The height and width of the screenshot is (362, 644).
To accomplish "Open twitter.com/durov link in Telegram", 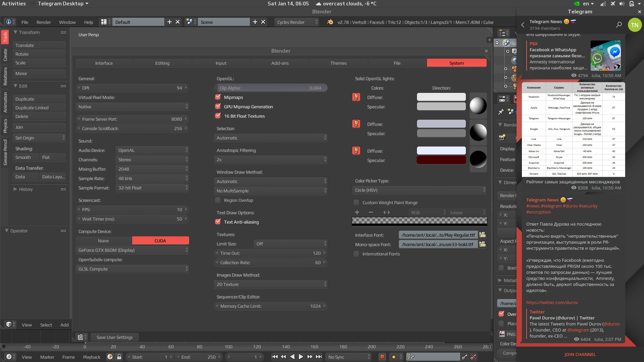I will tap(552, 302).
